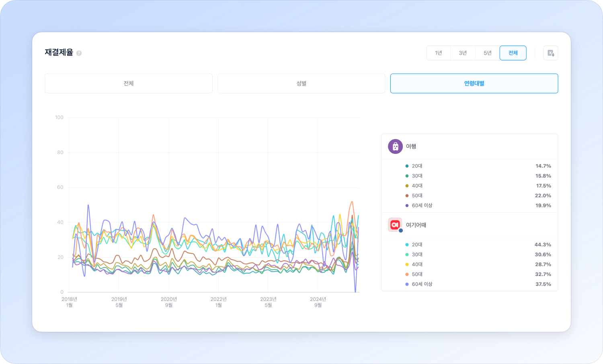Click the 여기어때 label in legend
Image resolution: width=603 pixels, height=364 pixels.
[x=416, y=225]
